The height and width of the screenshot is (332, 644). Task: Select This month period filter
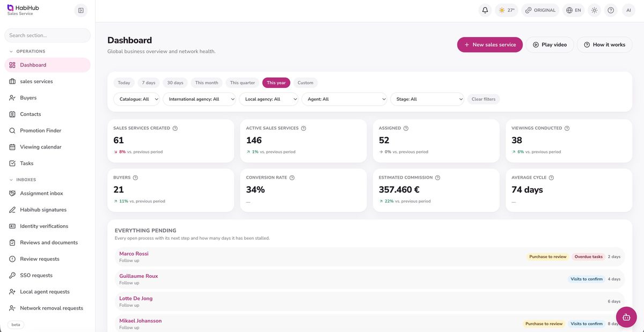tap(207, 83)
